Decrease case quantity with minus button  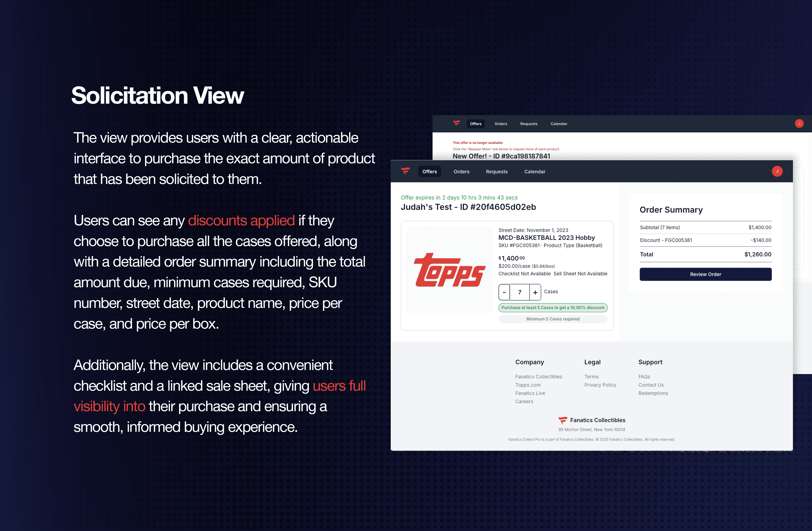[x=504, y=292]
